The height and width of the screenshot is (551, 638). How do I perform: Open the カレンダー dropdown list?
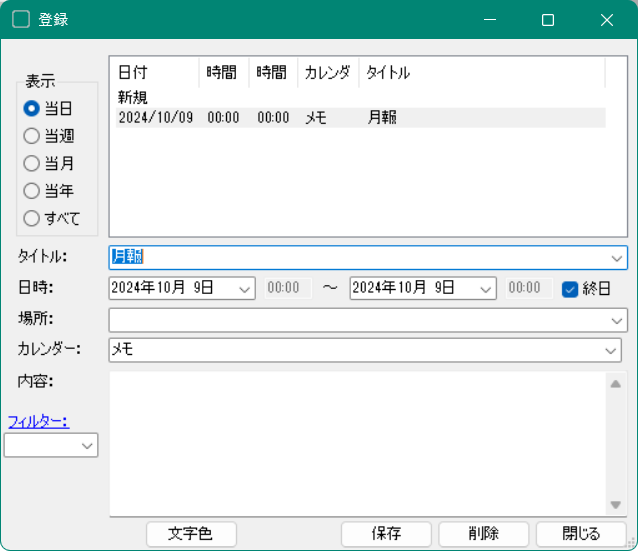(611, 350)
